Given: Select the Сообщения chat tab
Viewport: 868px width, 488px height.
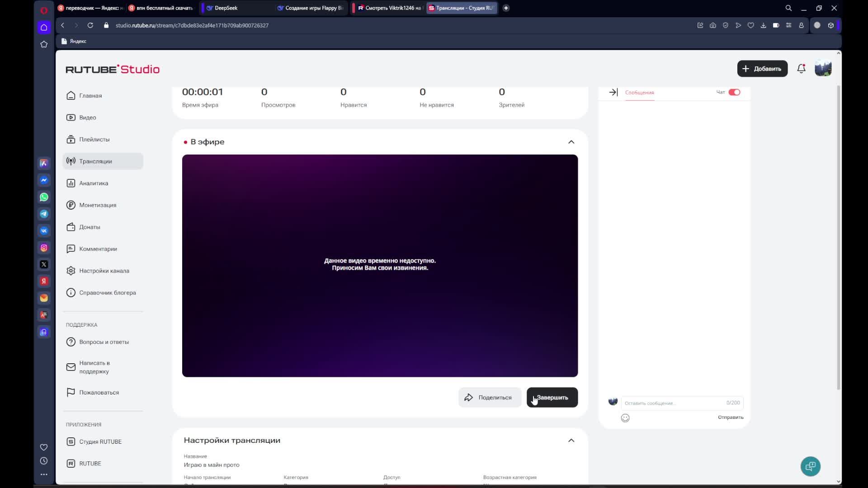Looking at the screenshot, I should pos(639,92).
